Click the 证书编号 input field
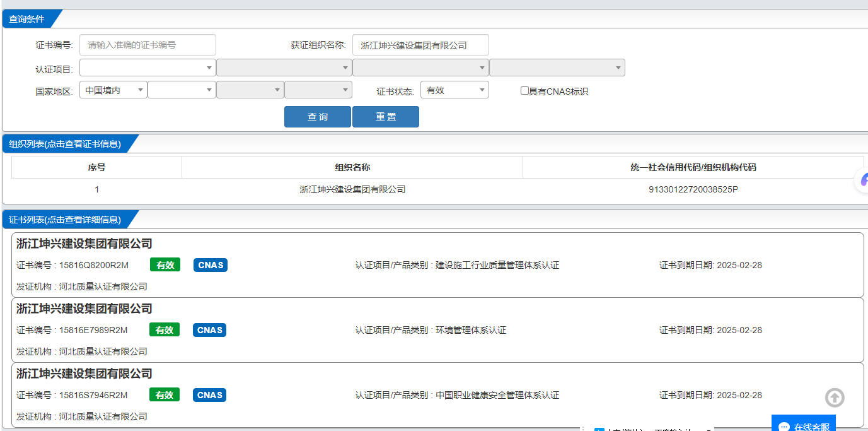The height and width of the screenshot is (431, 868). pos(148,45)
